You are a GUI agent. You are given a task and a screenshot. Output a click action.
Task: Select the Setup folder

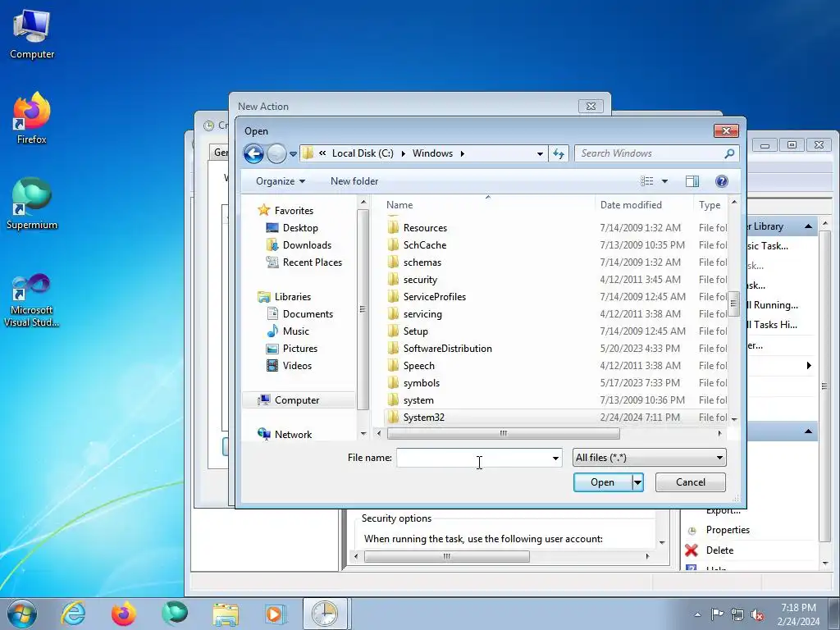[415, 331]
